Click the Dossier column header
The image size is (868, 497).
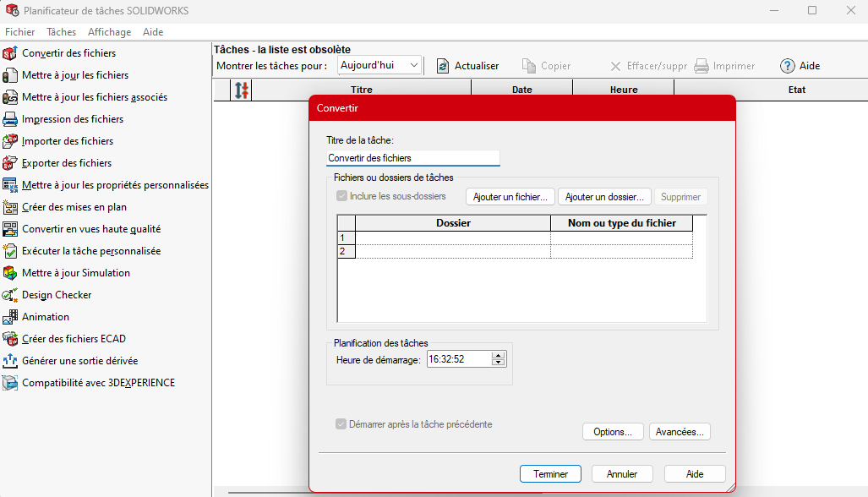453,223
